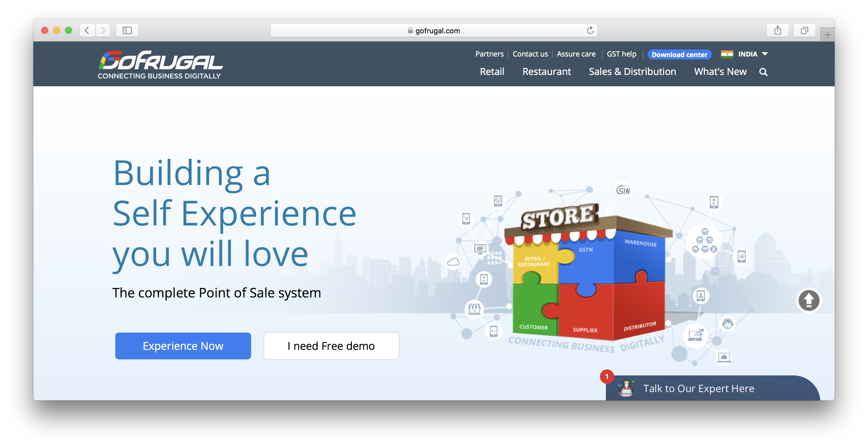Go back with the browser back arrow
868x448 pixels.
coord(87,30)
